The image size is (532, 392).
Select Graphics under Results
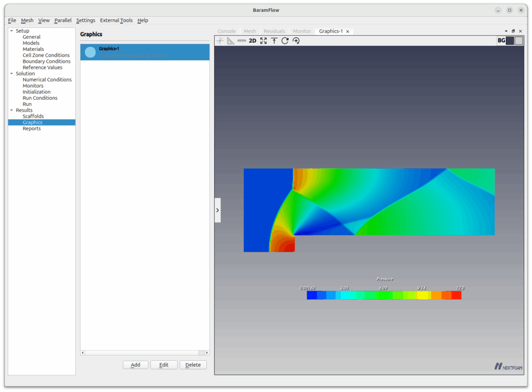33,123
